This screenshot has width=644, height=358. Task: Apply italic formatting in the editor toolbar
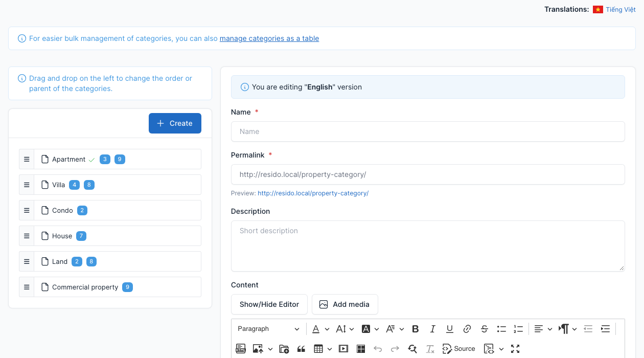(x=432, y=329)
